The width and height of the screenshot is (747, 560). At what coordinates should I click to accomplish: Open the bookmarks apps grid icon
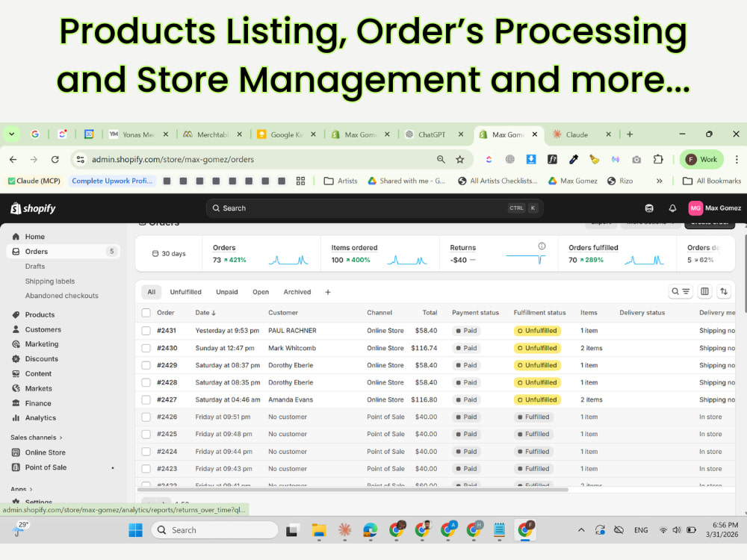(x=300, y=181)
